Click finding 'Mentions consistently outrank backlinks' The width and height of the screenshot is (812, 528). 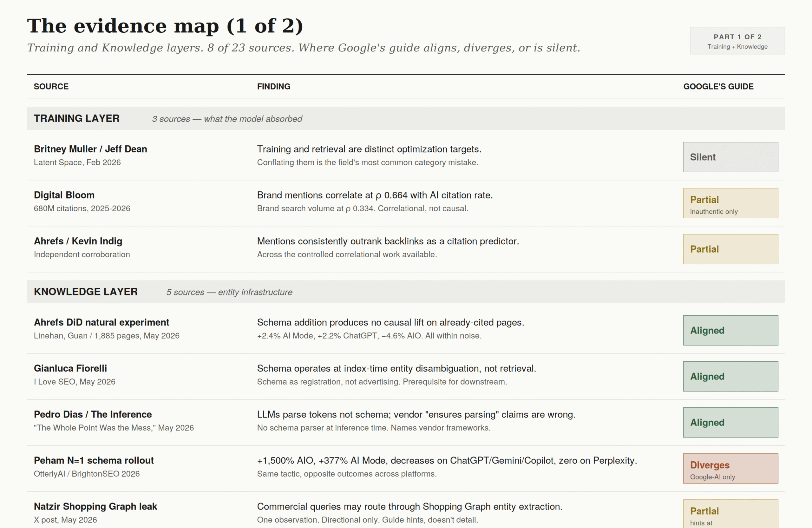click(x=388, y=241)
